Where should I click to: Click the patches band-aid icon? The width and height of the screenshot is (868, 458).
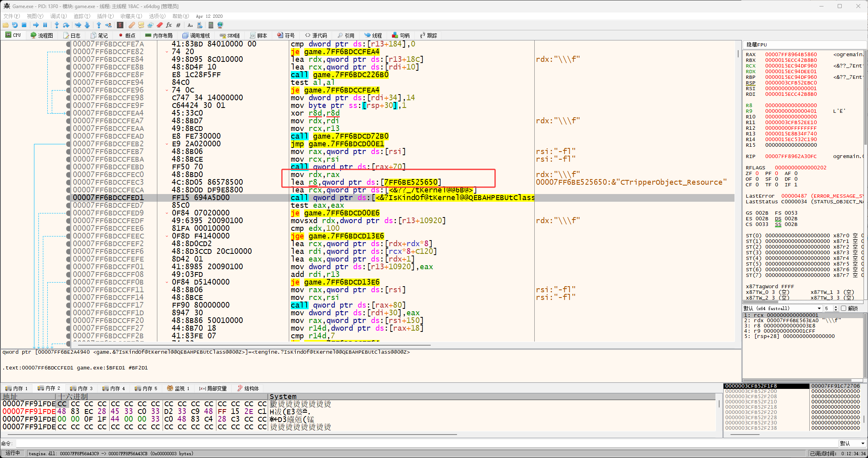tap(132, 25)
